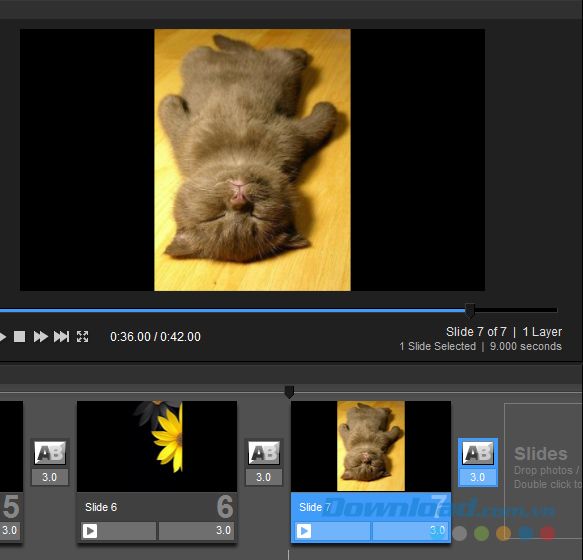Click the empty Slides drop area placeholder
583x560 pixels.
(543, 470)
